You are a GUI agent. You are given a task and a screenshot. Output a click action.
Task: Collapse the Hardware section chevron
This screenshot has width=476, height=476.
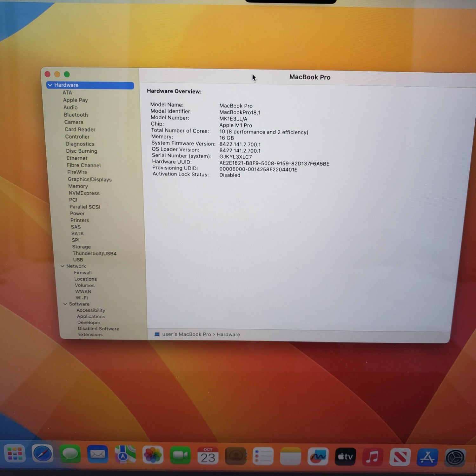tap(50, 85)
